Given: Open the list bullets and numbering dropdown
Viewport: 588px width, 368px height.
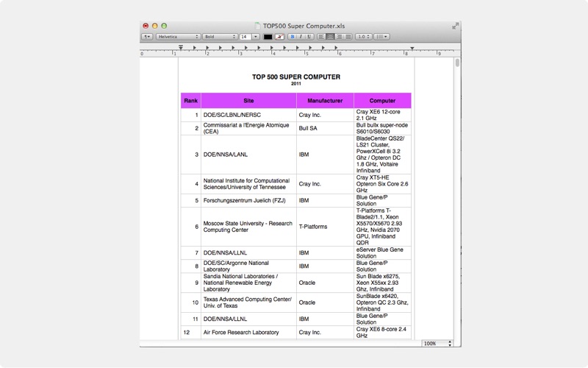Looking at the screenshot, I should click(381, 37).
